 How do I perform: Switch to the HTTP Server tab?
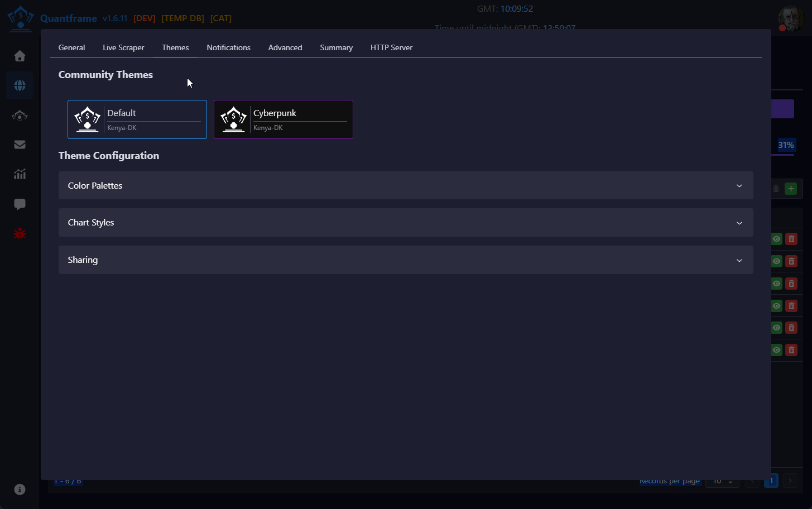[391, 47]
